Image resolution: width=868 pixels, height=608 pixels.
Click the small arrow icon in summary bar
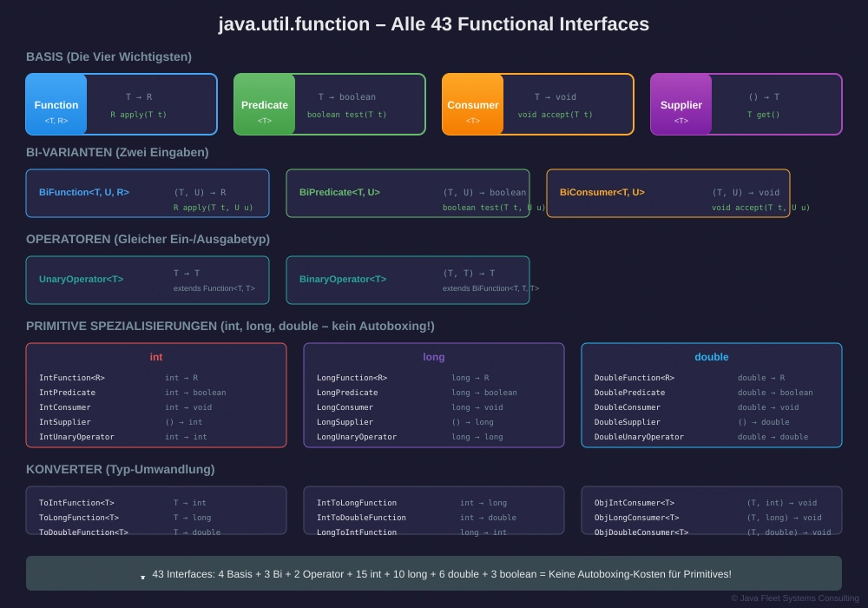pos(142,577)
